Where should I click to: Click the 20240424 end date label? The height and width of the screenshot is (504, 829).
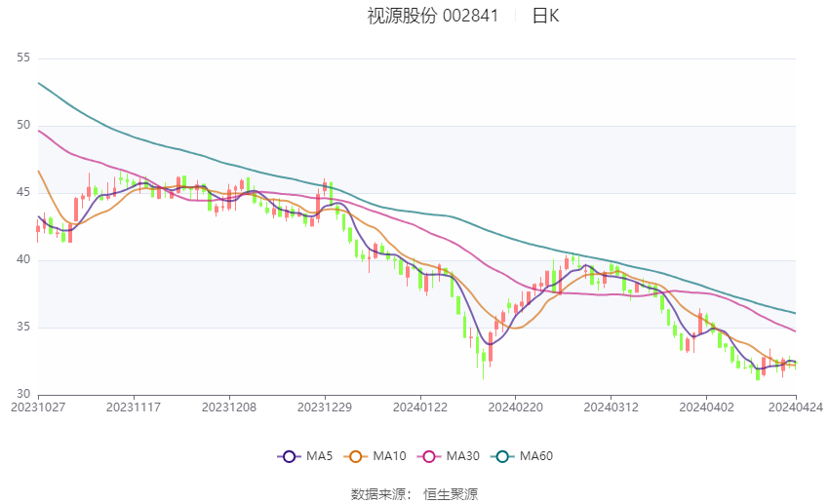tap(796, 407)
